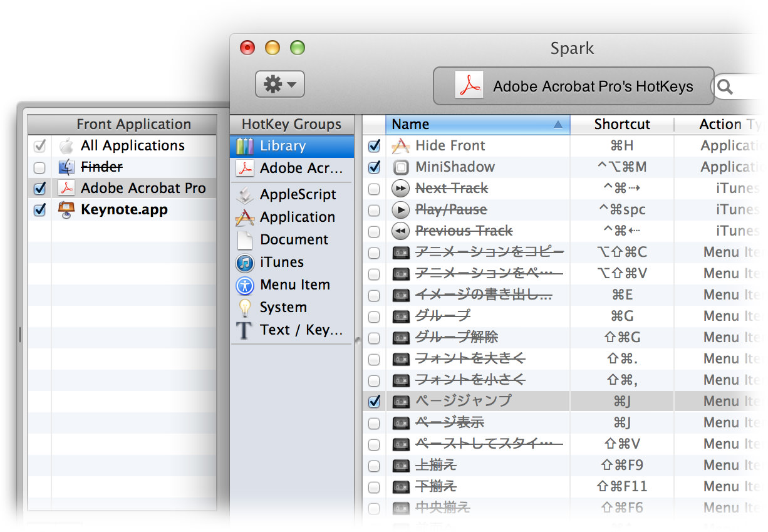Click the MiniShadow icon

point(400,167)
